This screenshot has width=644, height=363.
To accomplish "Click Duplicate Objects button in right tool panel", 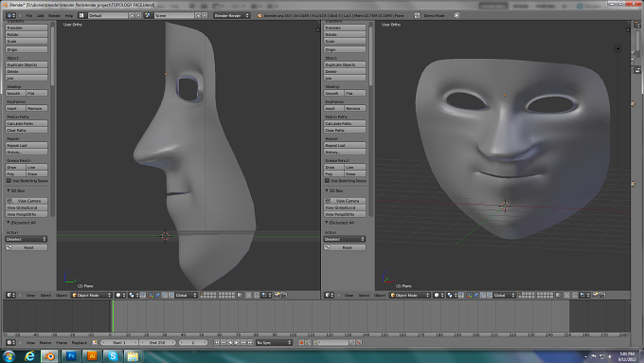I will [x=345, y=65].
